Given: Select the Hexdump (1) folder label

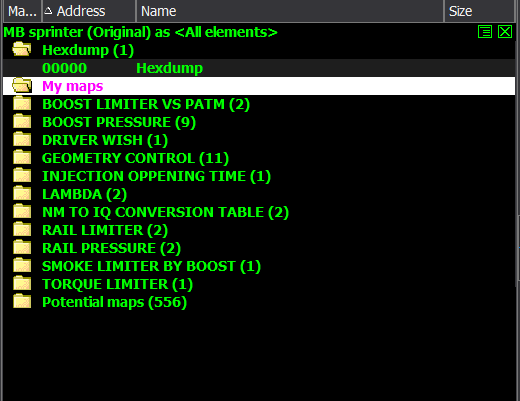Looking at the screenshot, I should [88, 50].
